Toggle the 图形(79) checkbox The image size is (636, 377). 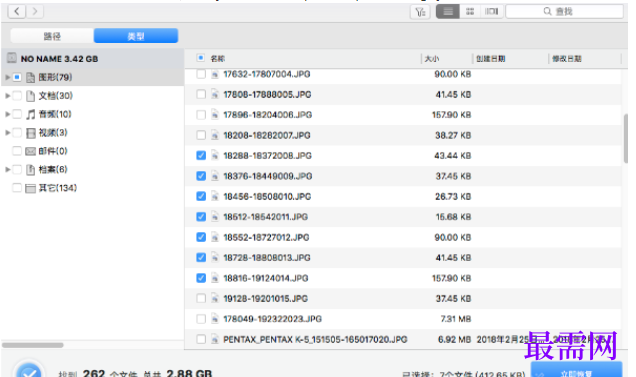[x=17, y=77]
